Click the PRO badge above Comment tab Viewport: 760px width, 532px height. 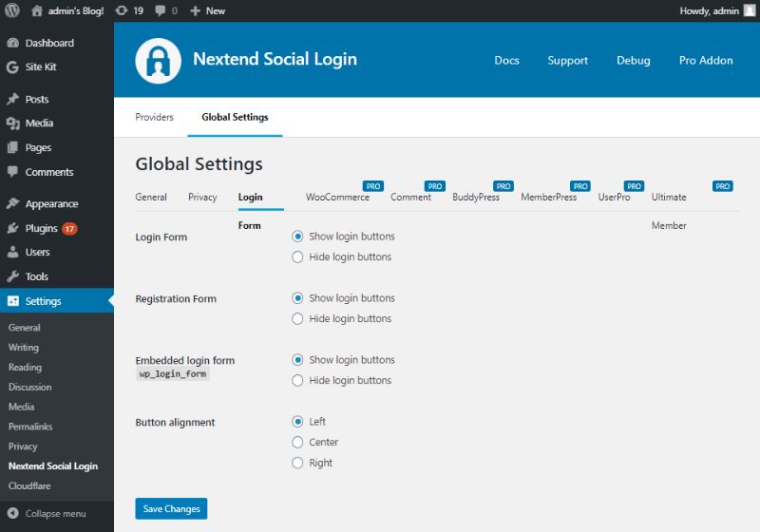coord(435,186)
